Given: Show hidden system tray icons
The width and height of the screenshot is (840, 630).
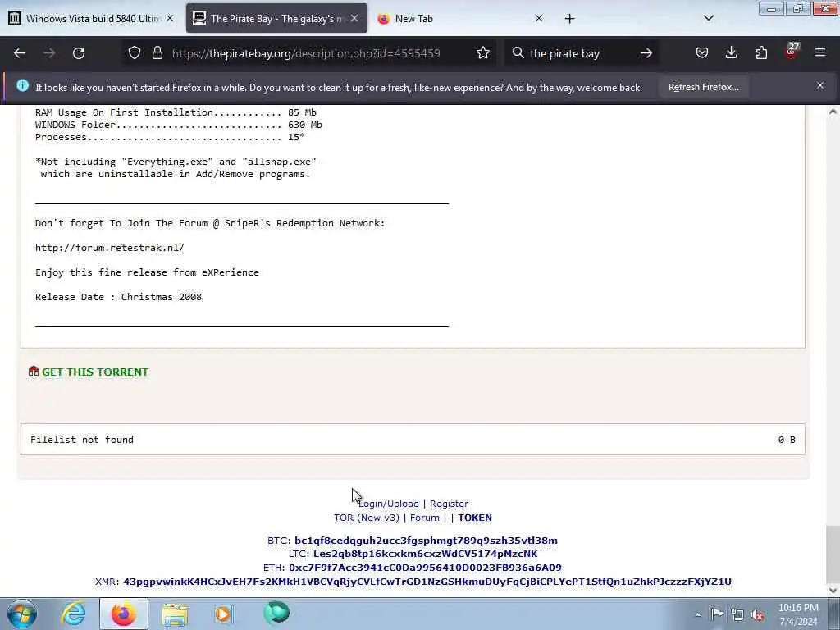Looking at the screenshot, I should 697,615.
